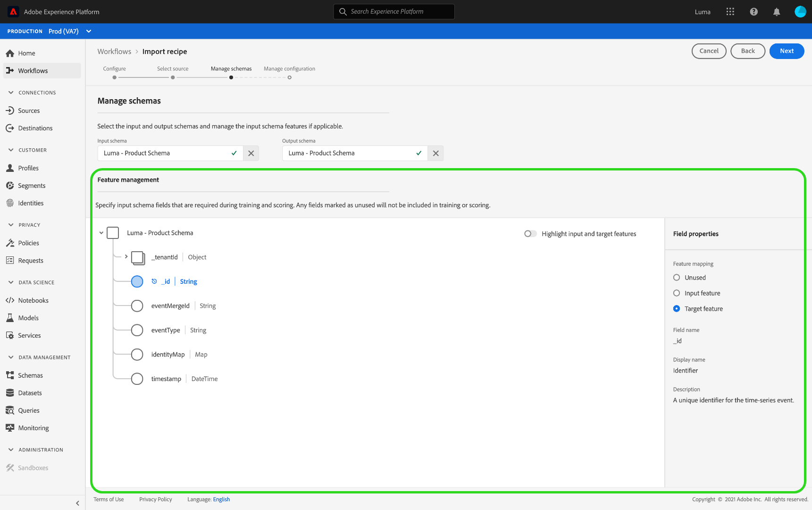Click the Identities fingerprint icon
The width and height of the screenshot is (812, 510).
(10, 203)
